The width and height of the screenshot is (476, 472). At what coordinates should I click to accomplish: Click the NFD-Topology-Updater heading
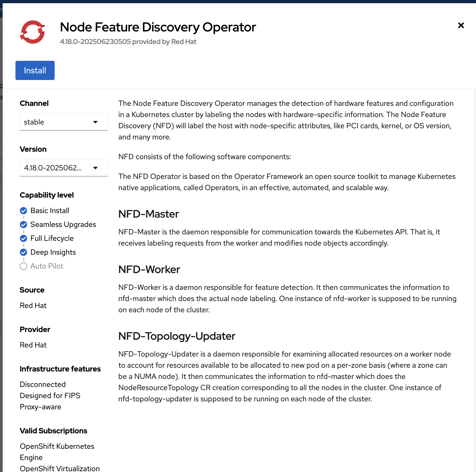pos(177,336)
